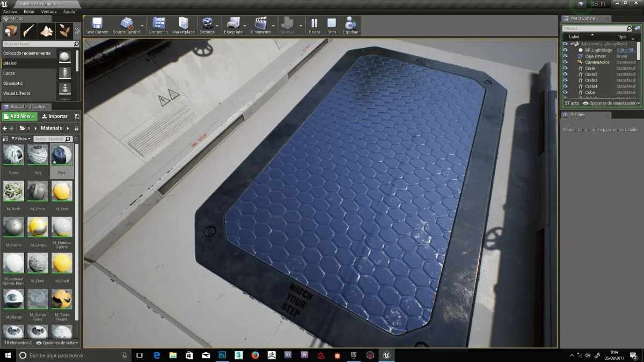
Task: Select the Foliage mode leaf icon
Action: point(64,31)
